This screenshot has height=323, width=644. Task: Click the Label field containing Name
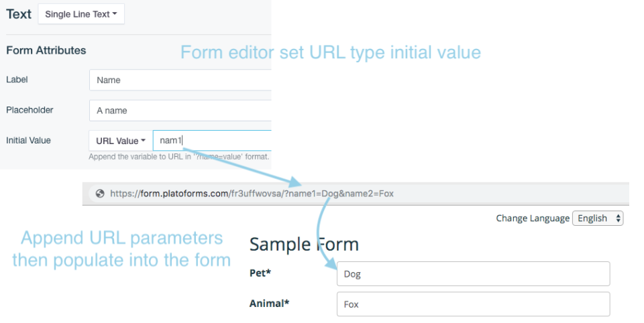pyautogui.click(x=180, y=80)
